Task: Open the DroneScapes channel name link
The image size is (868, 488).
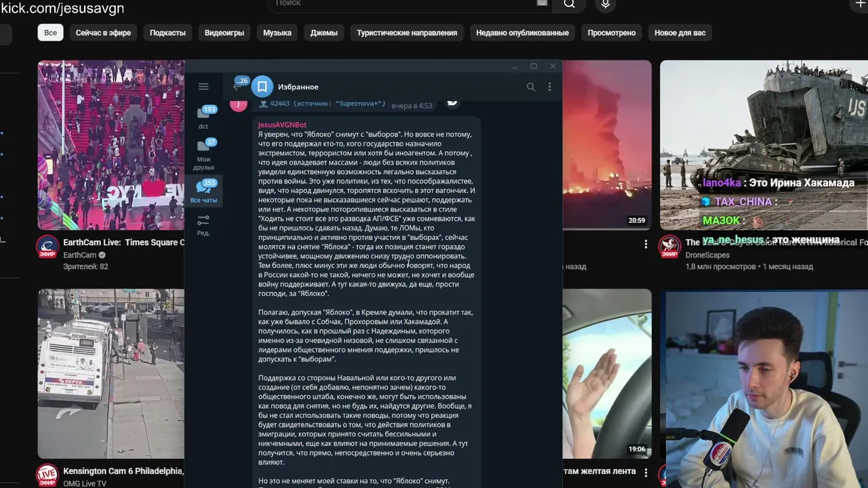Action: click(x=707, y=255)
